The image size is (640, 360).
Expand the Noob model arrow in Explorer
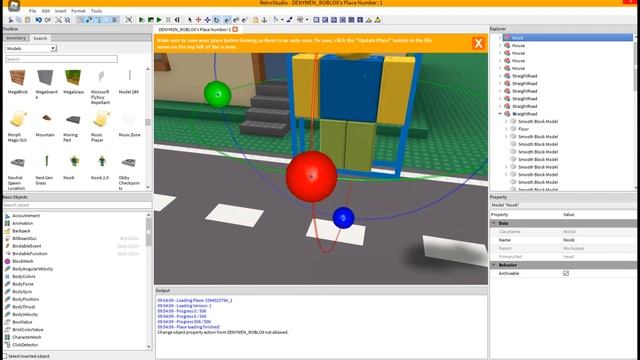point(500,38)
